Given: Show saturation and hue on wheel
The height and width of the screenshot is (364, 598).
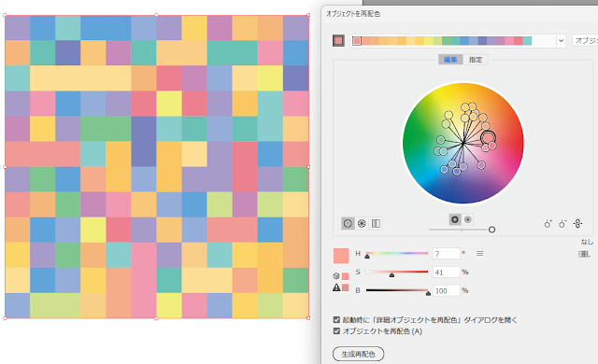Looking at the screenshot, I should point(455,219).
